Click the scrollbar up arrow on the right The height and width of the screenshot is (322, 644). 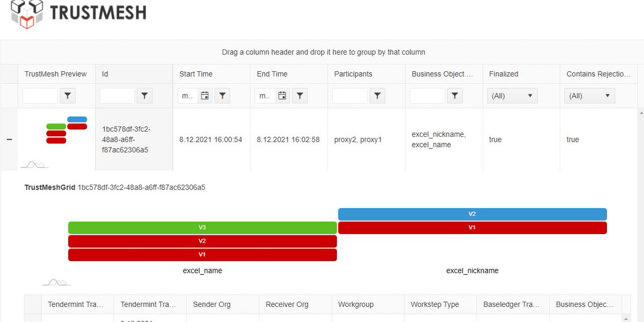pos(640,113)
